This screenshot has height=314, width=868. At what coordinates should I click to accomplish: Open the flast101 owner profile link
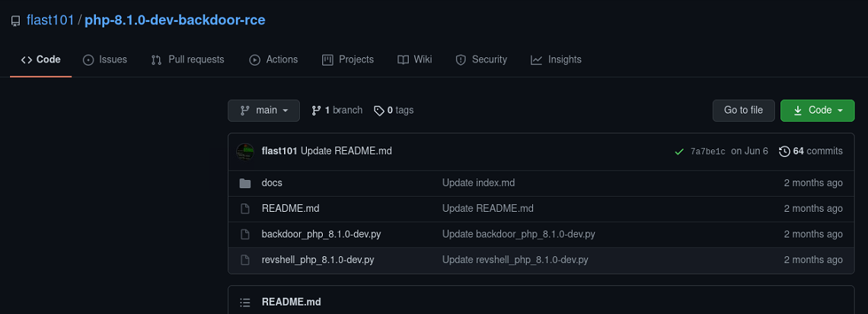point(50,21)
